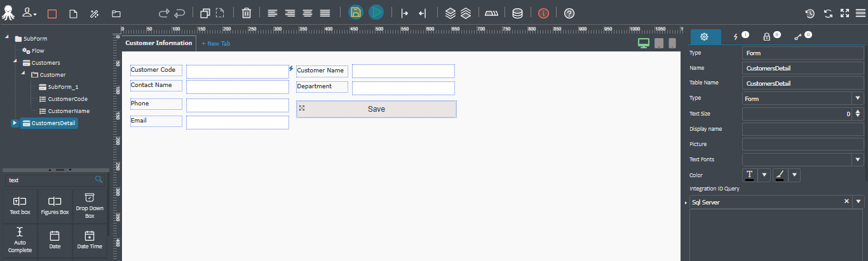Select the Auto Complete component
Viewport: 868px width, 261px height.
(x=20, y=240)
